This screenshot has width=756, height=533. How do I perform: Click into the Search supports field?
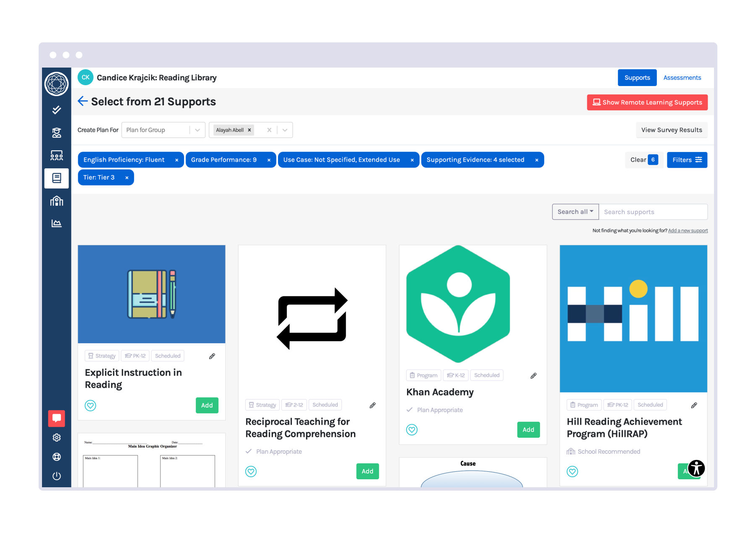(x=653, y=212)
